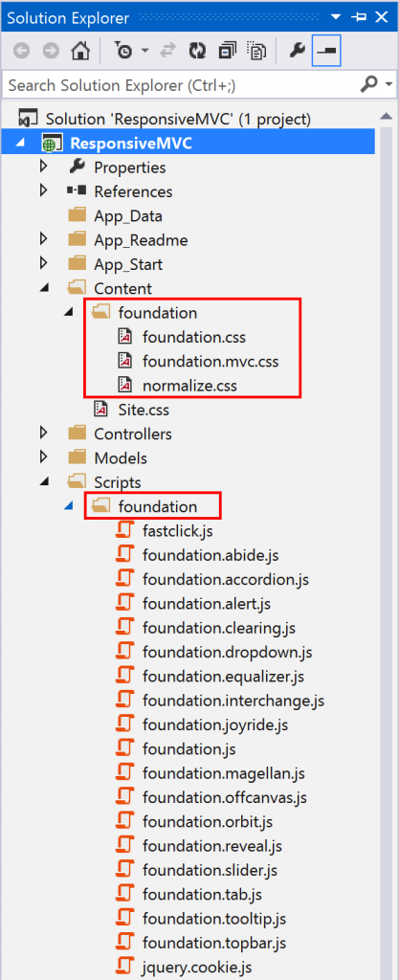Toggle auto-hide pin in title bar

(359, 17)
